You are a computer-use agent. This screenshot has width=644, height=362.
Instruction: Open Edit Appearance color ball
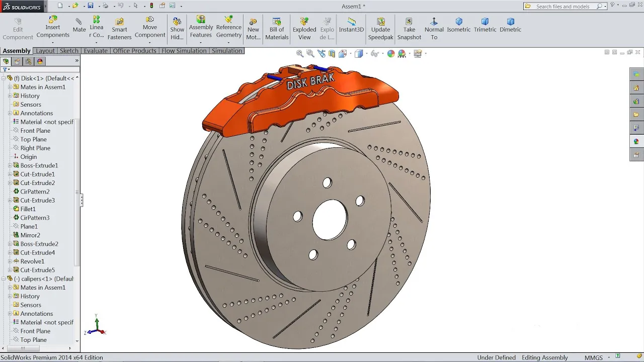[391, 53]
